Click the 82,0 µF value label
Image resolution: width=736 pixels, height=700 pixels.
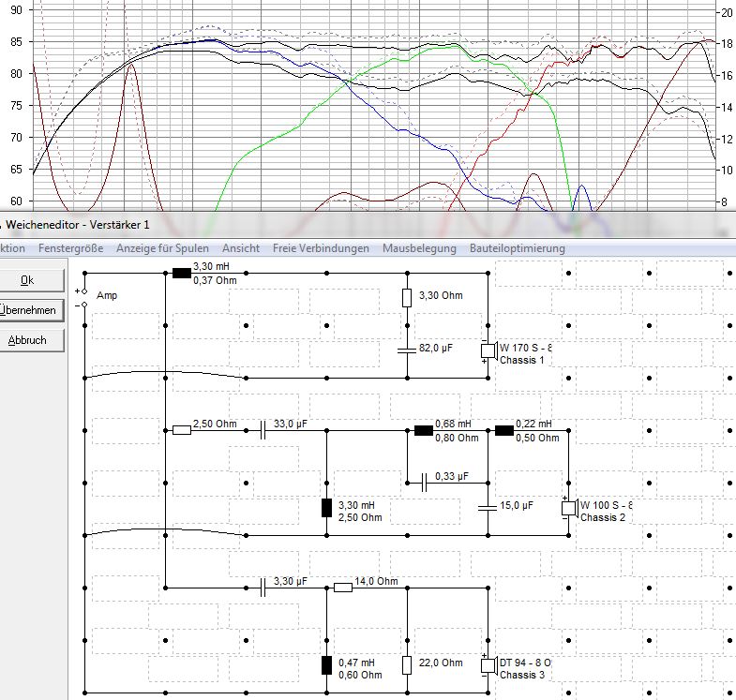pyautogui.click(x=436, y=348)
